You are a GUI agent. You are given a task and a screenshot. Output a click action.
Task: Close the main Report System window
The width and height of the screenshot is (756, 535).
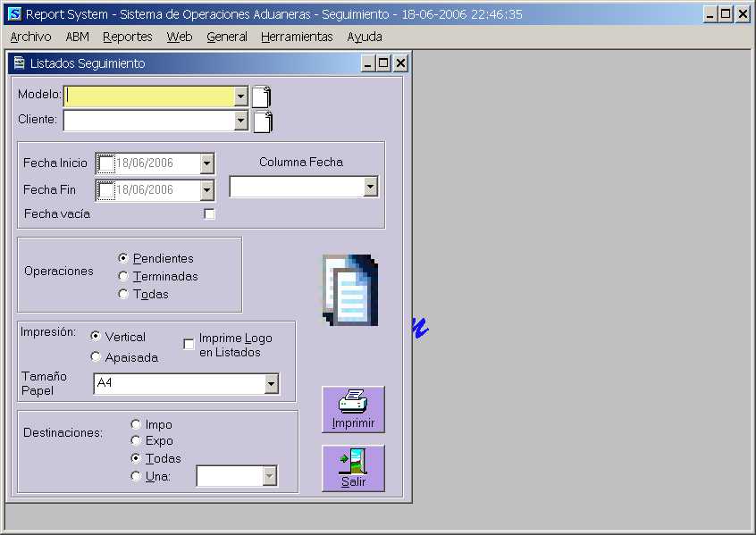[x=743, y=14]
